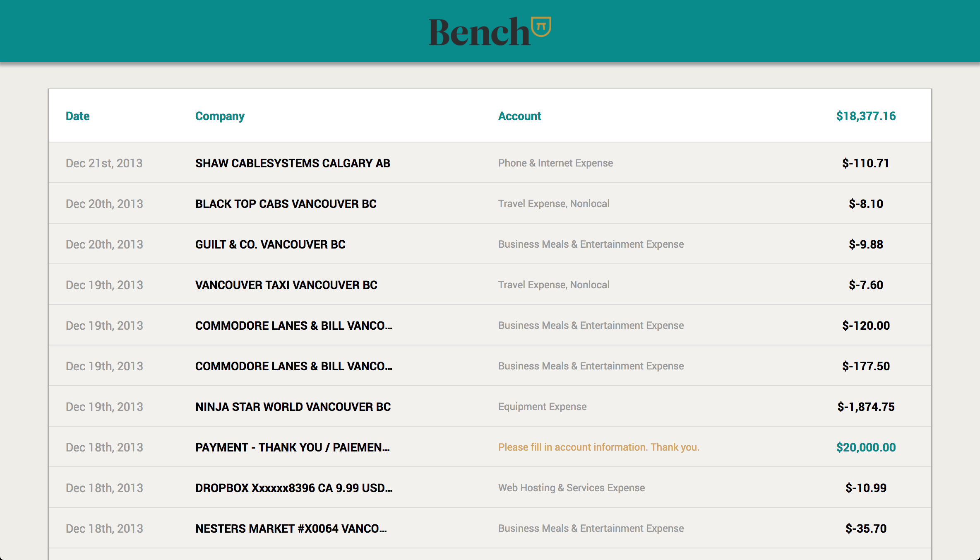Select the NINJA STAR WORLD VANCOUVER transaction
Image resolution: width=980 pixels, height=560 pixels.
tap(293, 407)
